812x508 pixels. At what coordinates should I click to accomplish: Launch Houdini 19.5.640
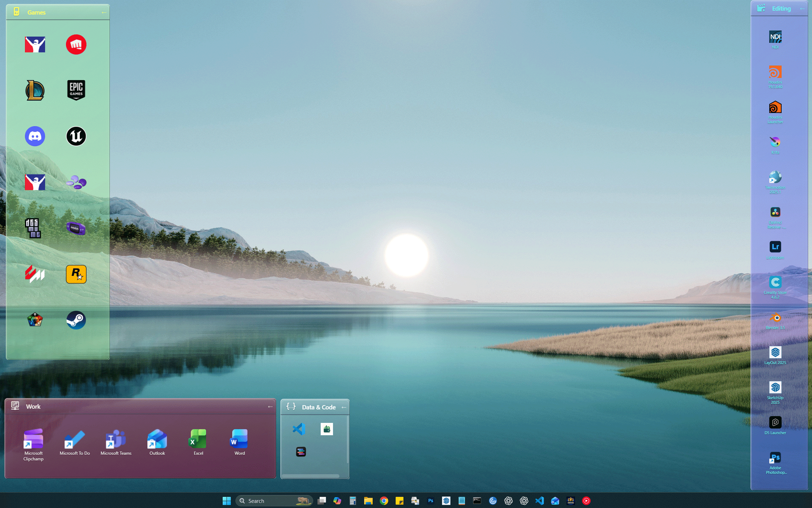(775, 77)
